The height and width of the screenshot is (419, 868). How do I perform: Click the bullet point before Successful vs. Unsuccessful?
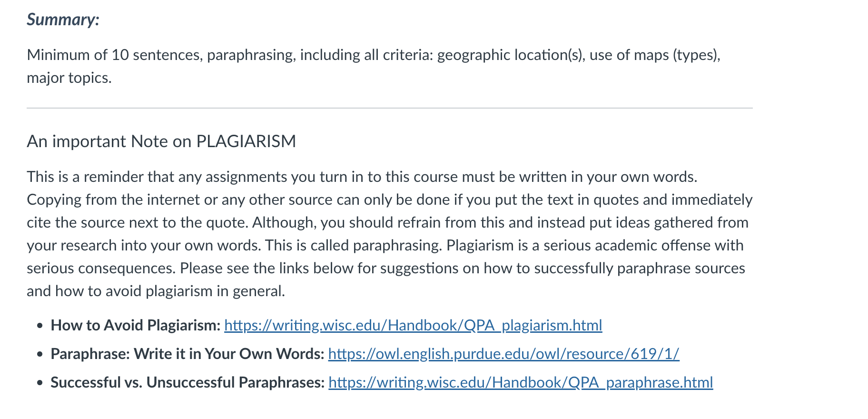click(40, 383)
